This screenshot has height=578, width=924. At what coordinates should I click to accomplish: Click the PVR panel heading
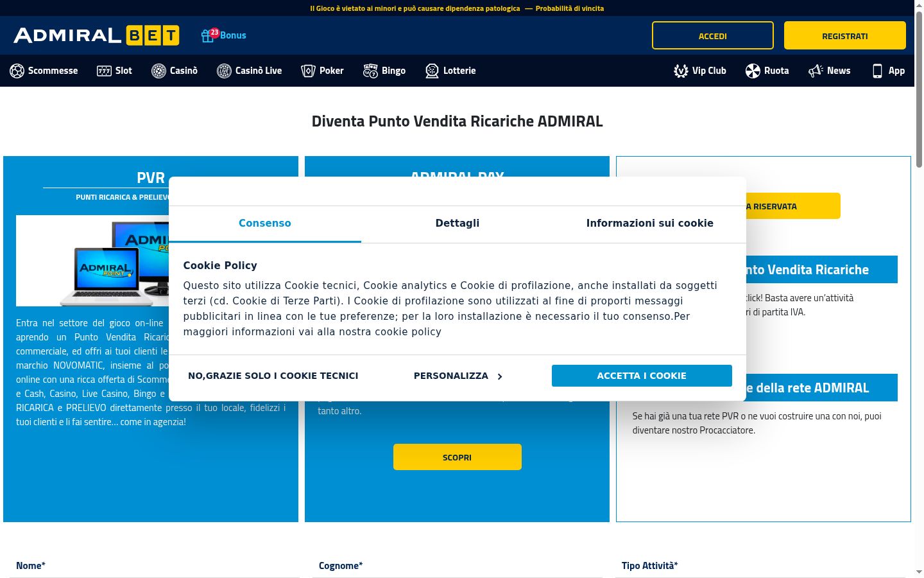click(x=151, y=177)
